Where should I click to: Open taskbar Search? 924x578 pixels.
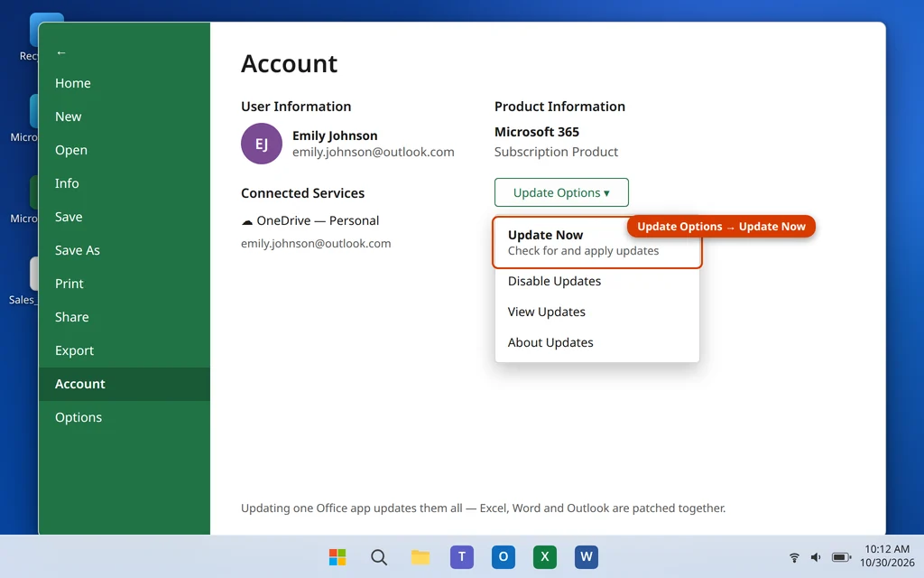[379, 556]
